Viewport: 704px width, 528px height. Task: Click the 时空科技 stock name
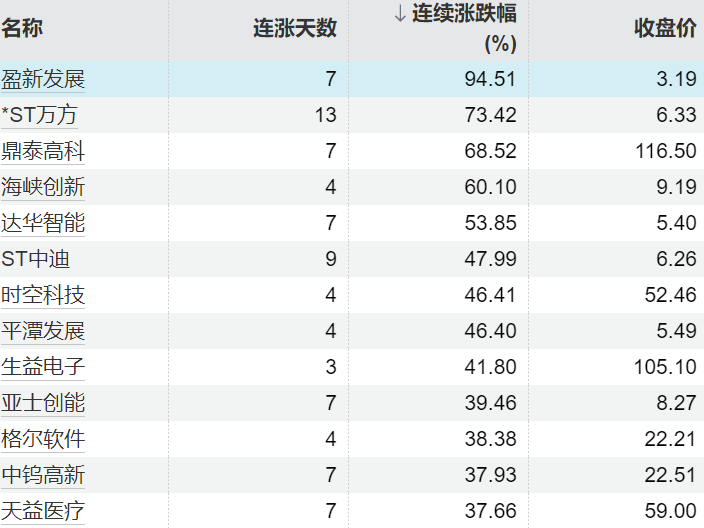click(43, 295)
